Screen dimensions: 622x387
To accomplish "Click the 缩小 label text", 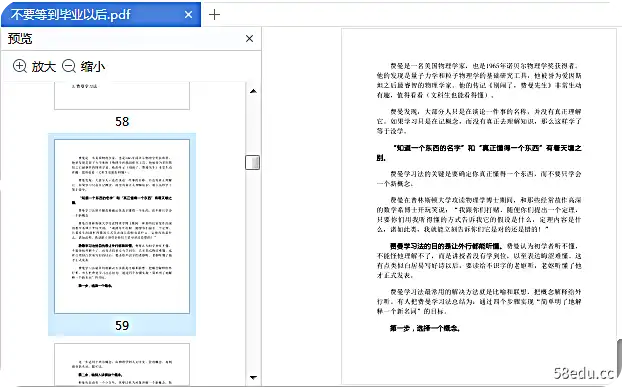I will click(93, 66).
